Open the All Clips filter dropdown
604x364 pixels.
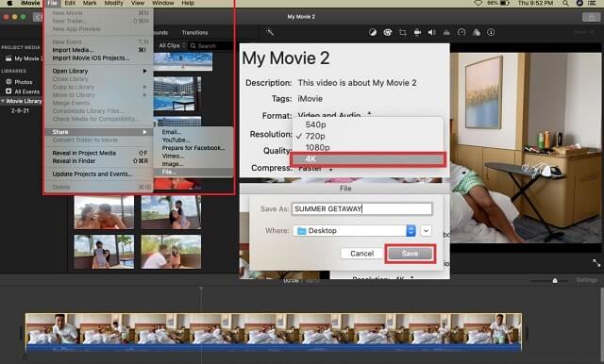[x=172, y=46]
